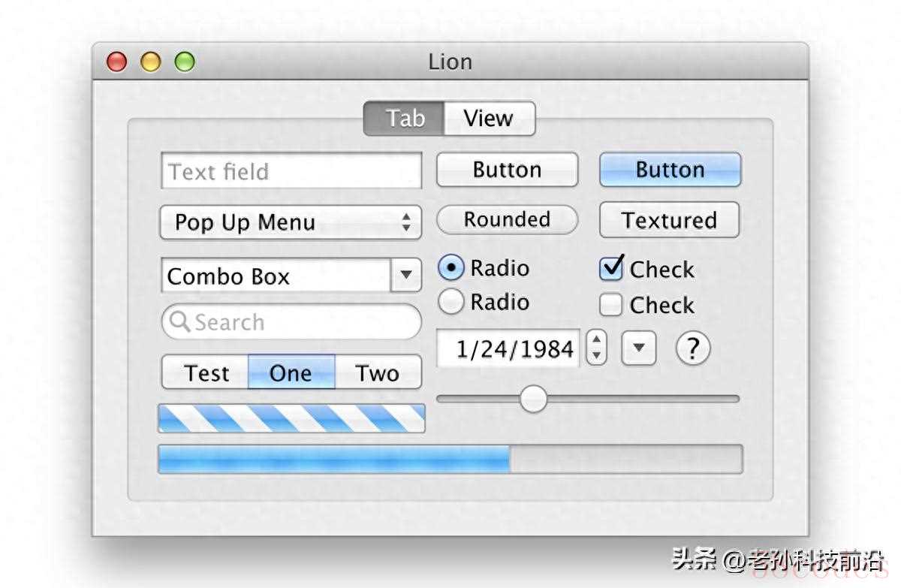
Task: Click the blue default Button
Action: point(670,170)
